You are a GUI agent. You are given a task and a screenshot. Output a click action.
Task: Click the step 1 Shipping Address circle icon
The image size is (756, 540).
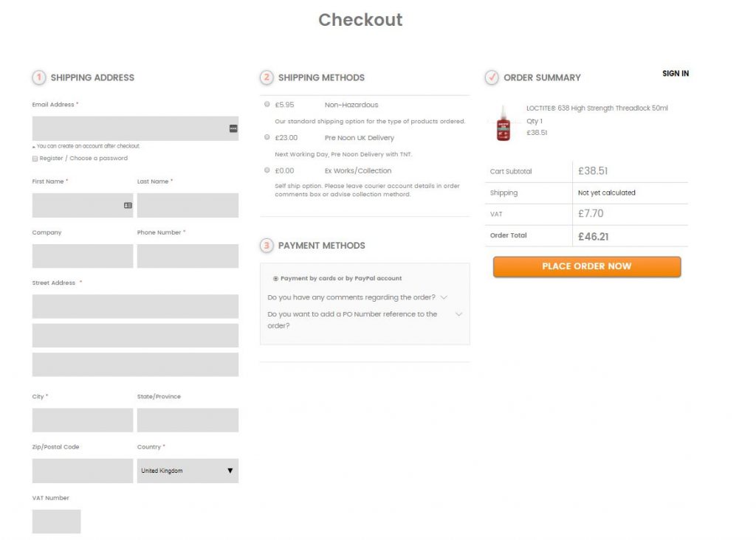39,77
